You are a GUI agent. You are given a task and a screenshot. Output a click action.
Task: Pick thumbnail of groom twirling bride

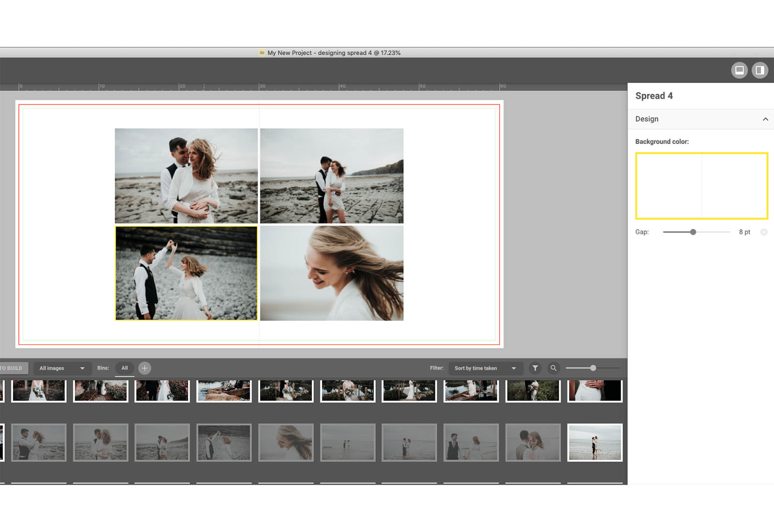[x=224, y=443]
